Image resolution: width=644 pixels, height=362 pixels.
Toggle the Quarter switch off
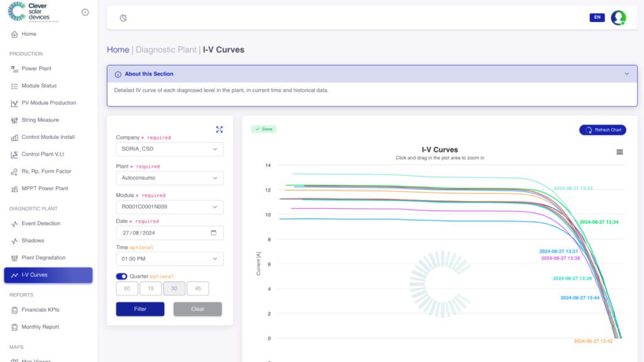coord(121,276)
